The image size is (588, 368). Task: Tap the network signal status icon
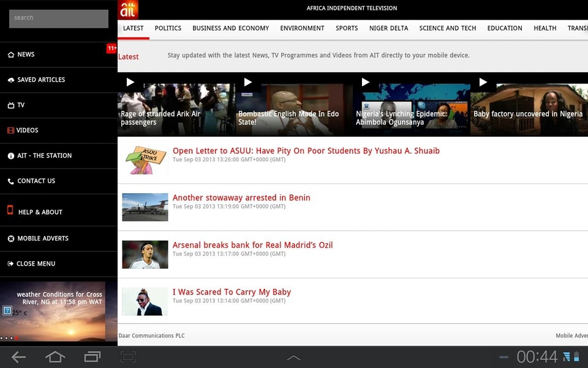click(566, 356)
